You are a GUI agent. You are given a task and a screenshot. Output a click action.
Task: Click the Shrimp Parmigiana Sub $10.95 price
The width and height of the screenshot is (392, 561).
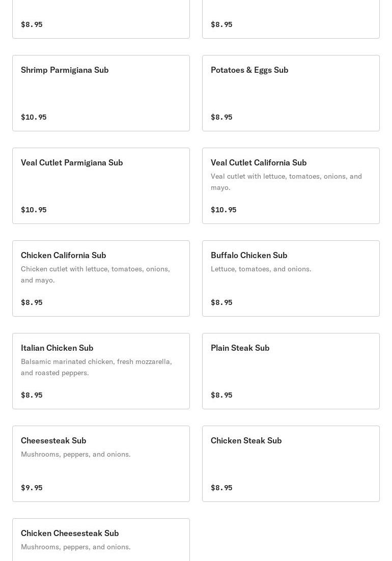click(34, 117)
